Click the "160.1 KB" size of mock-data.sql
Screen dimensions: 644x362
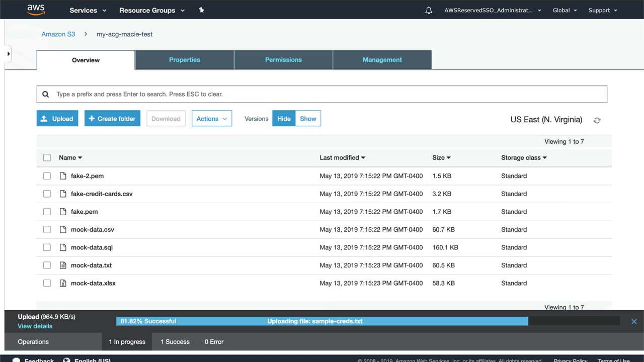[445, 247]
